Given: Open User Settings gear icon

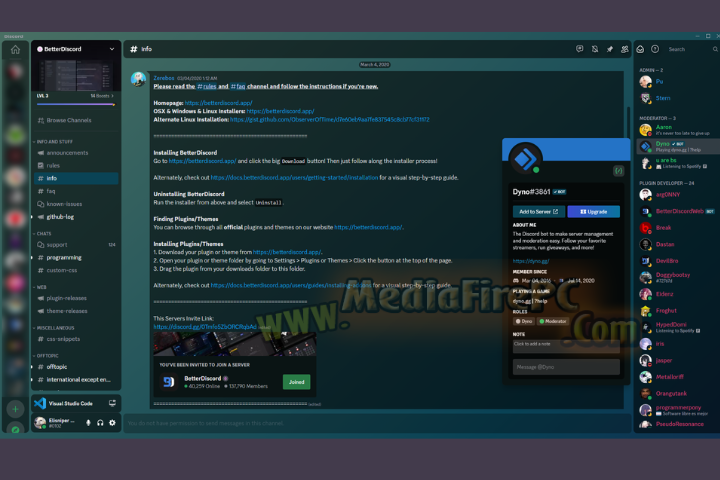Looking at the screenshot, I should pos(112,423).
